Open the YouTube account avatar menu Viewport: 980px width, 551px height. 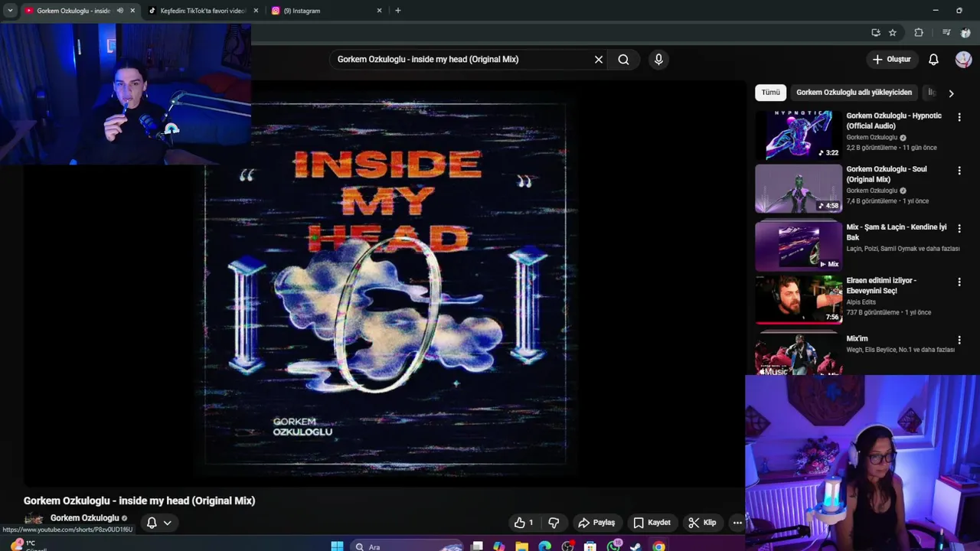[x=963, y=60]
